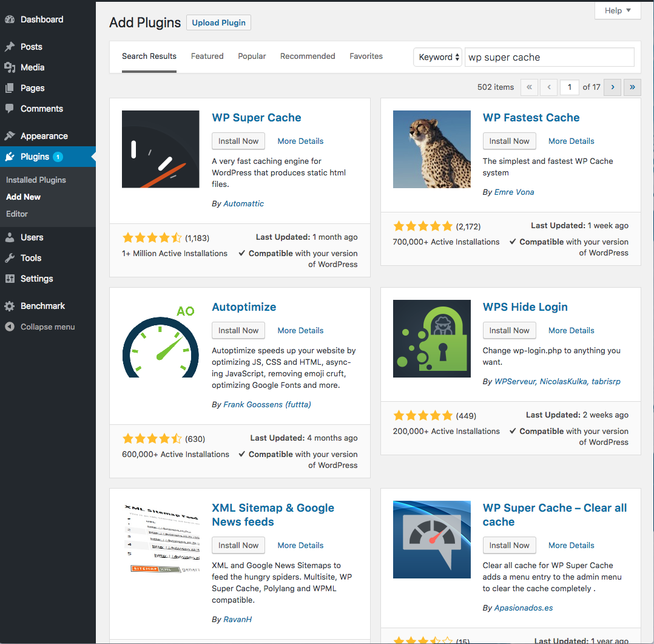
Task: View More Details for WP Super Cache
Action: click(x=300, y=141)
